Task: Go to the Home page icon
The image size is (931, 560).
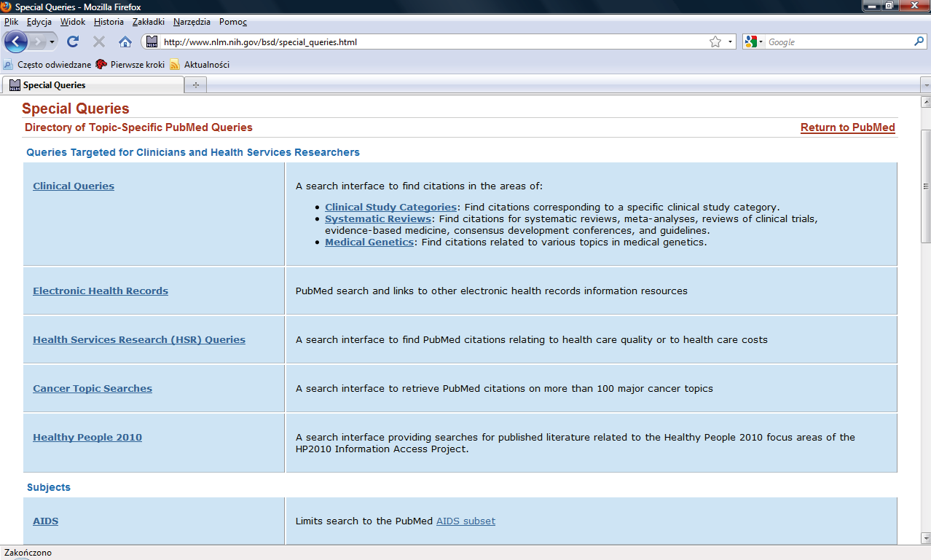Action: [x=125, y=42]
